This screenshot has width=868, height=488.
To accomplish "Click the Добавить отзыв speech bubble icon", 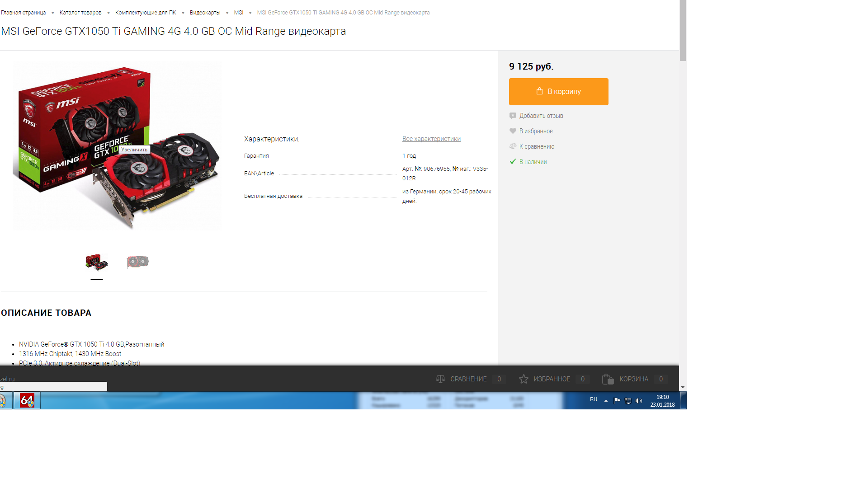I will (513, 116).
